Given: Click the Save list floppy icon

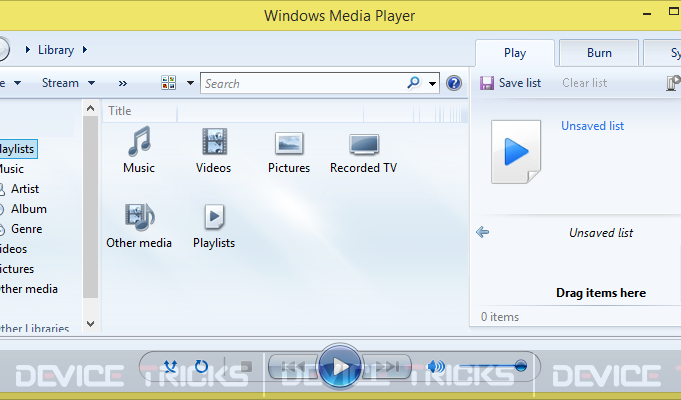Looking at the screenshot, I should click(487, 83).
